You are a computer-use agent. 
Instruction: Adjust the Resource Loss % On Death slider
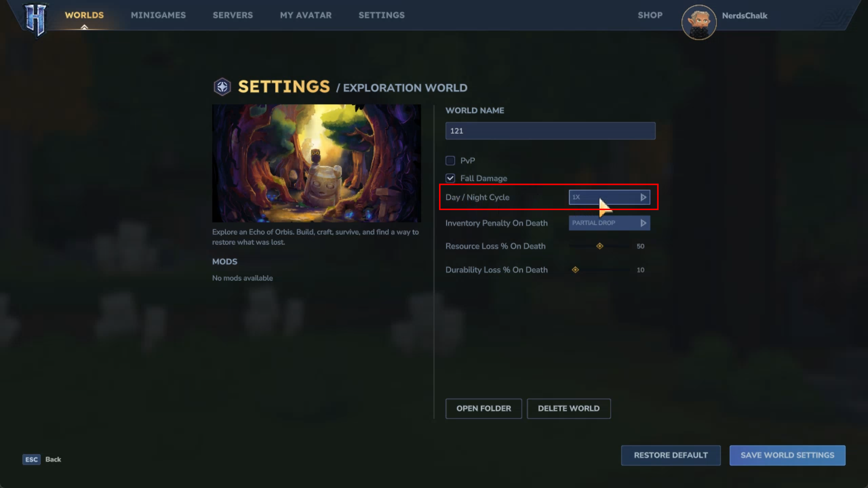point(599,246)
